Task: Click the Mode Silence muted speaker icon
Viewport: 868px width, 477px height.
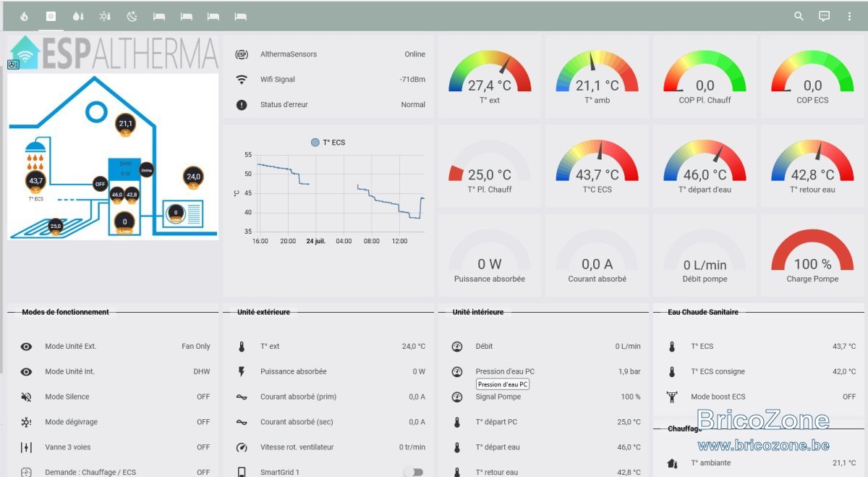Action: pos(26,397)
